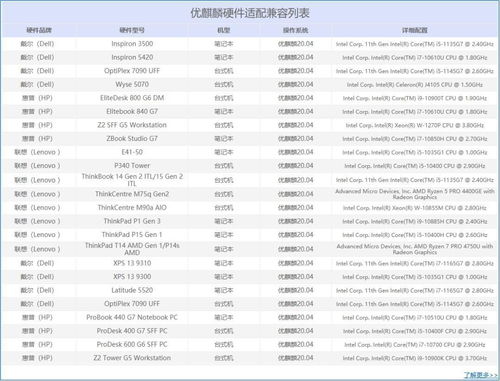The image size is (500, 381).
Task: Select the Inspiron 5420 row
Action: click(x=250, y=57)
